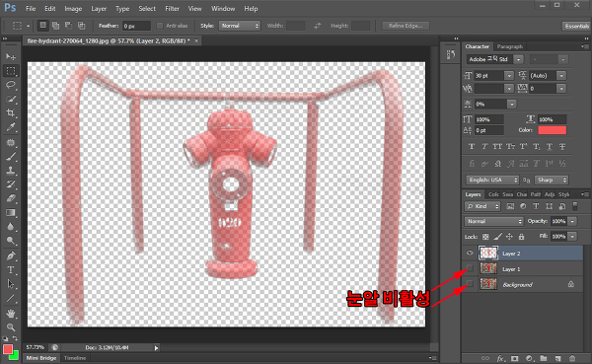Toggle Lock image pixels brush
Viewport: 592px width, 364px height.
[497, 237]
